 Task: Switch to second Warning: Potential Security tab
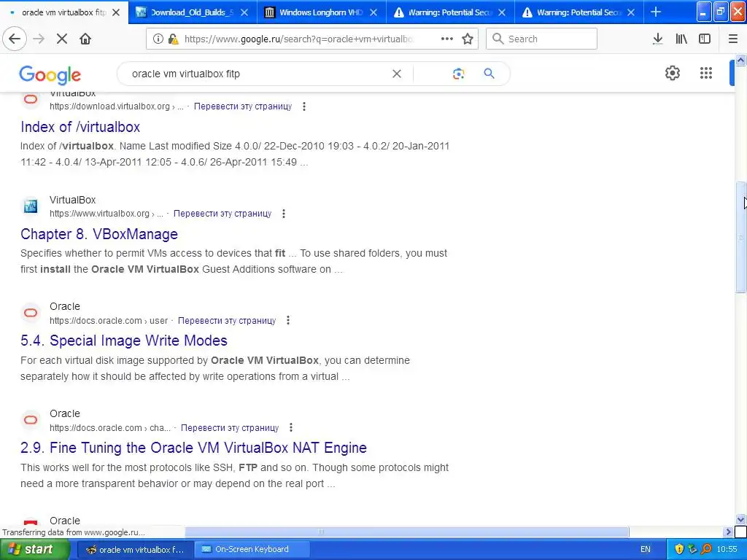click(x=578, y=12)
